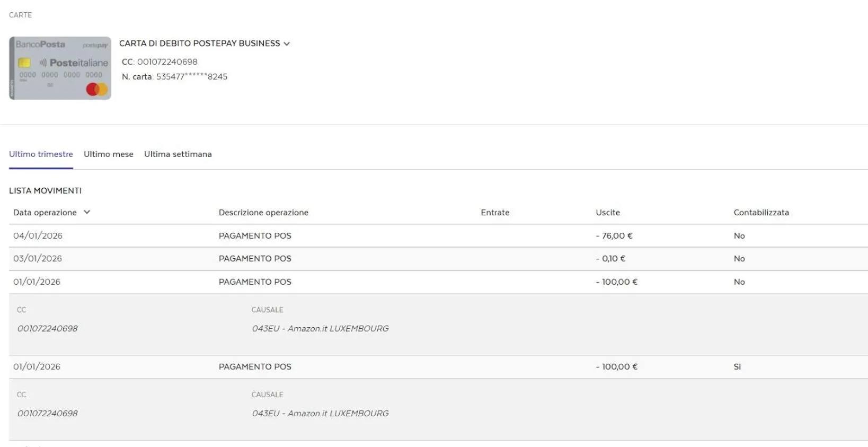Click the Mastercard logo on the card

pos(96,89)
